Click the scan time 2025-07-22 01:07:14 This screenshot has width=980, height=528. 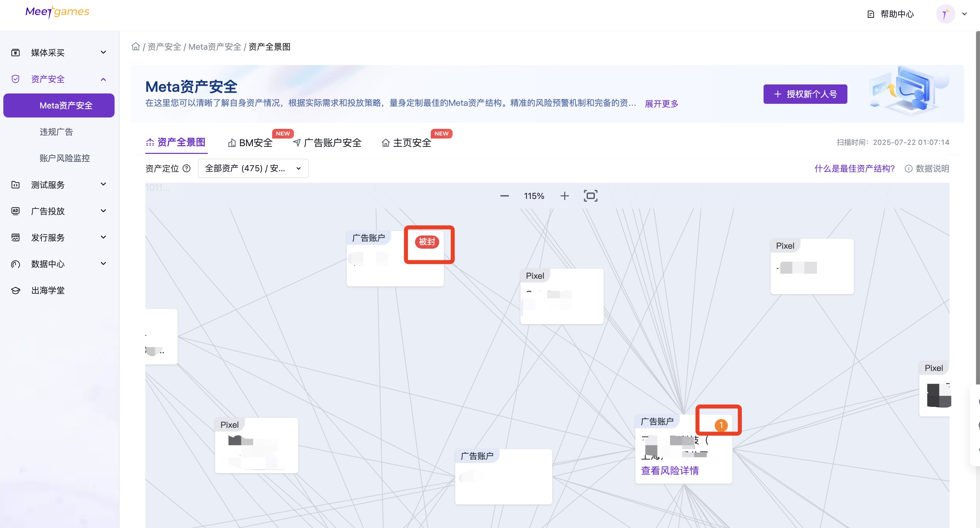(911, 142)
